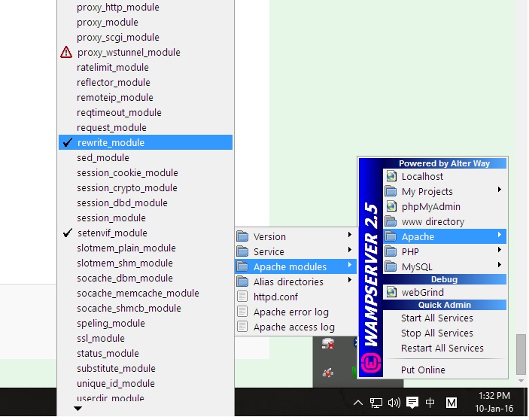Click the www directory folder icon
The width and height of the screenshot is (529, 420).
(391, 221)
